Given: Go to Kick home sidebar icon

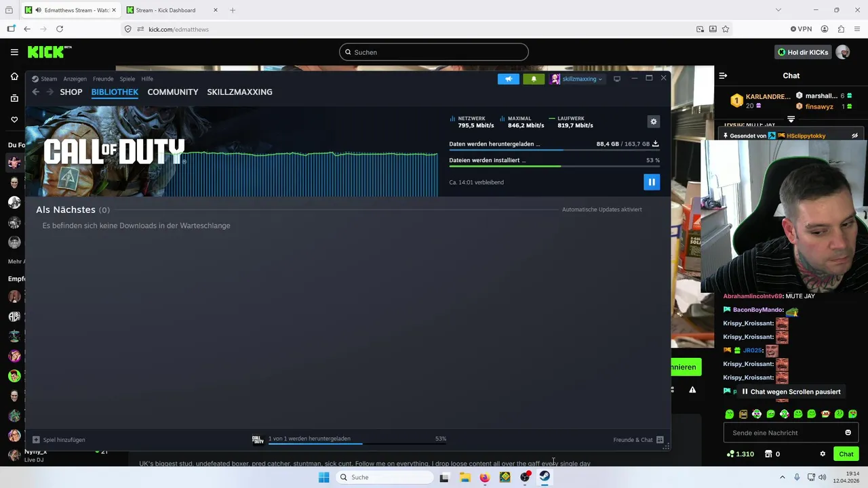Looking at the screenshot, I should coord(14,77).
